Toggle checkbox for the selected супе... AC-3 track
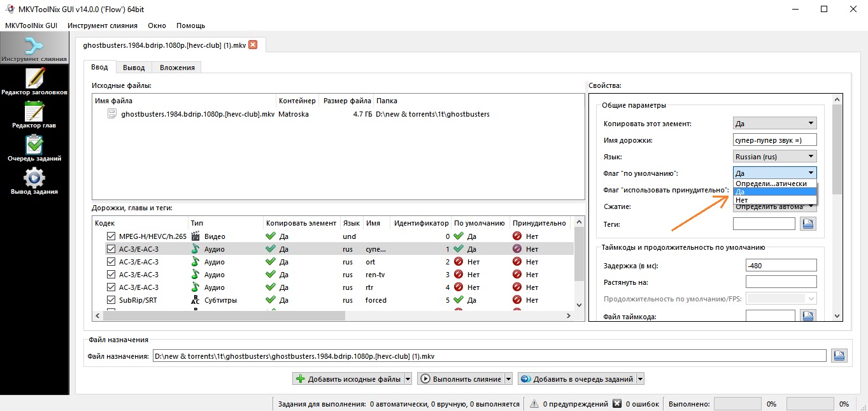Viewport: 868px width, 411px height. (x=111, y=249)
